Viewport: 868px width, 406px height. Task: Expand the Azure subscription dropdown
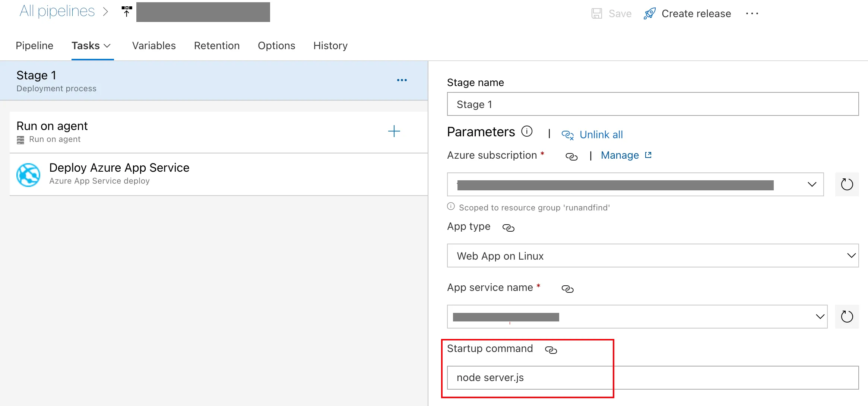(812, 184)
